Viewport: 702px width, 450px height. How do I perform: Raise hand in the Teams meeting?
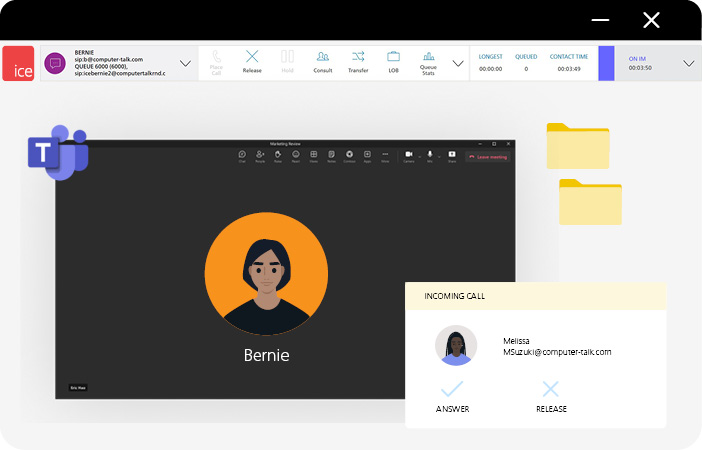(278, 155)
